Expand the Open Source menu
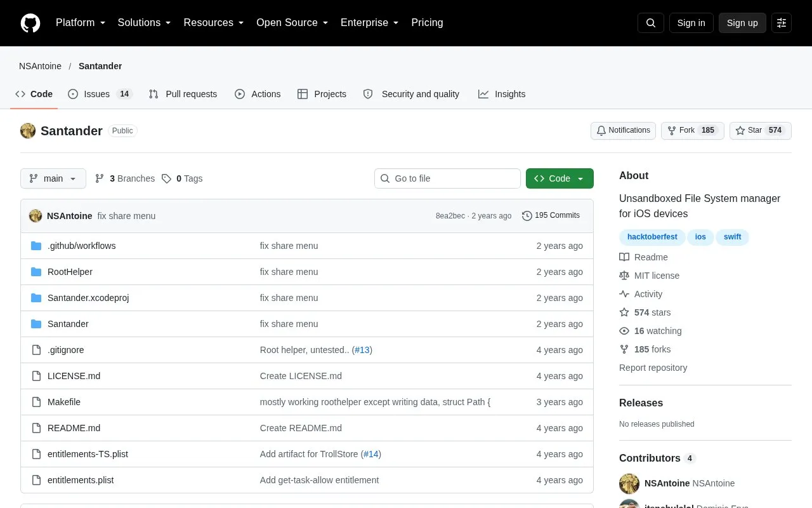This screenshot has width=812, height=508. pos(292,23)
